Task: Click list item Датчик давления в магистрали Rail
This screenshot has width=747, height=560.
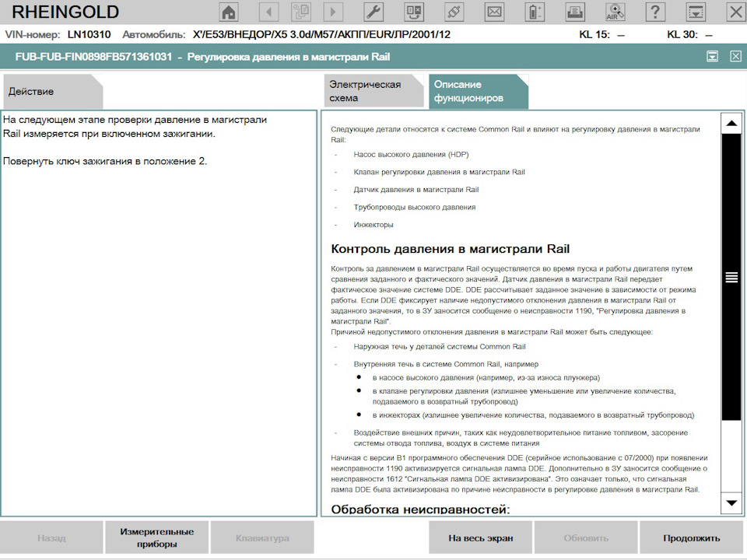Action: pyautogui.click(x=416, y=190)
